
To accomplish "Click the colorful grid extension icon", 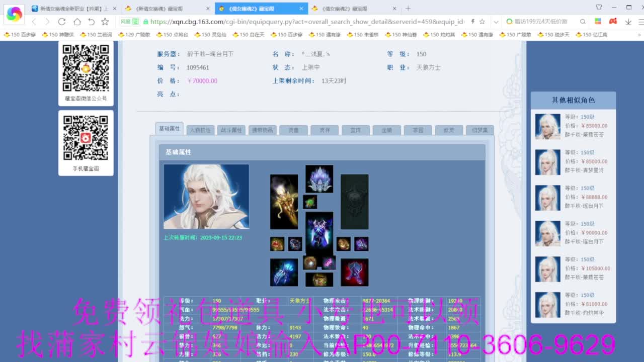I will [x=598, y=22].
